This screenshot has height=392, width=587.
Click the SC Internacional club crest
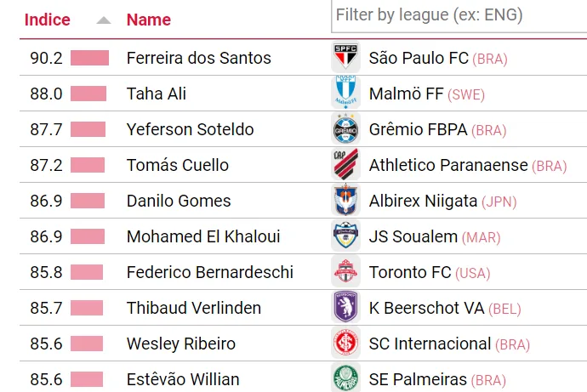[x=345, y=344]
